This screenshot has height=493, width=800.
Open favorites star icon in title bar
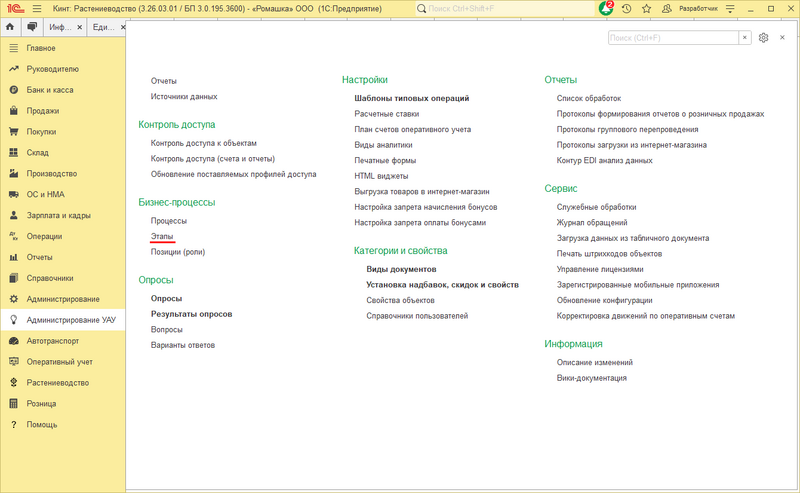(646, 9)
